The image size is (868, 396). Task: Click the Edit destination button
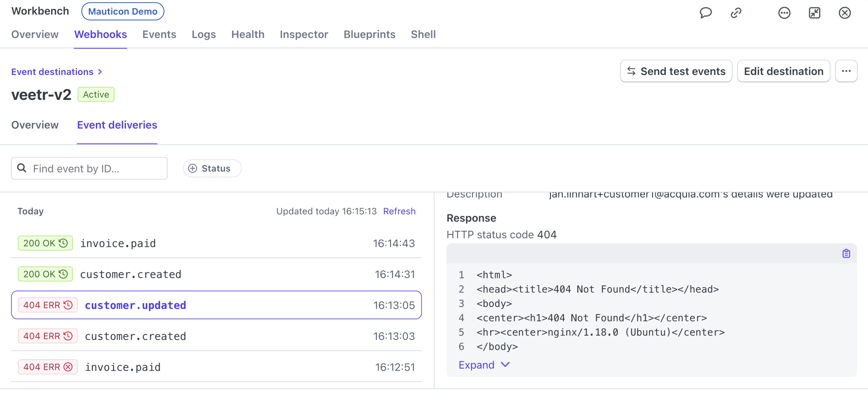(783, 71)
